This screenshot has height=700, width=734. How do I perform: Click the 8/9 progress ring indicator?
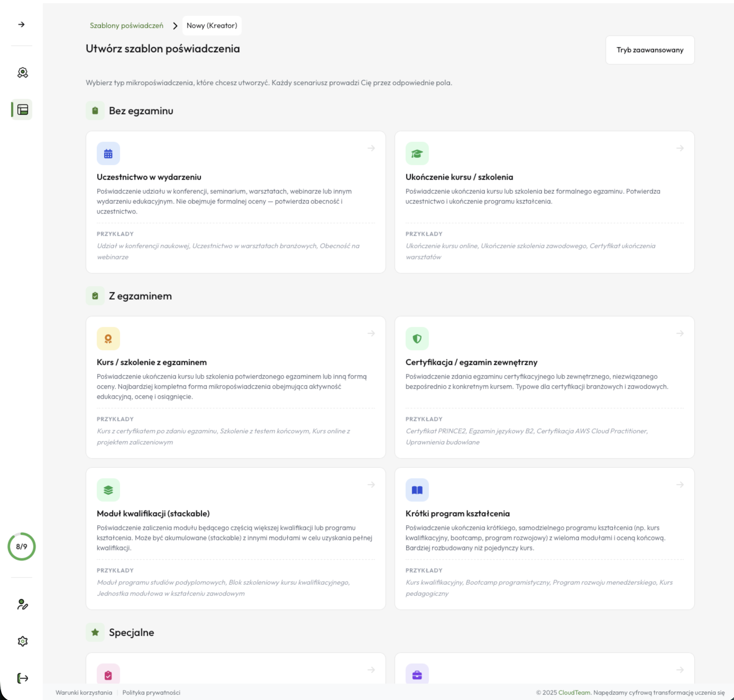tap(22, 546)
